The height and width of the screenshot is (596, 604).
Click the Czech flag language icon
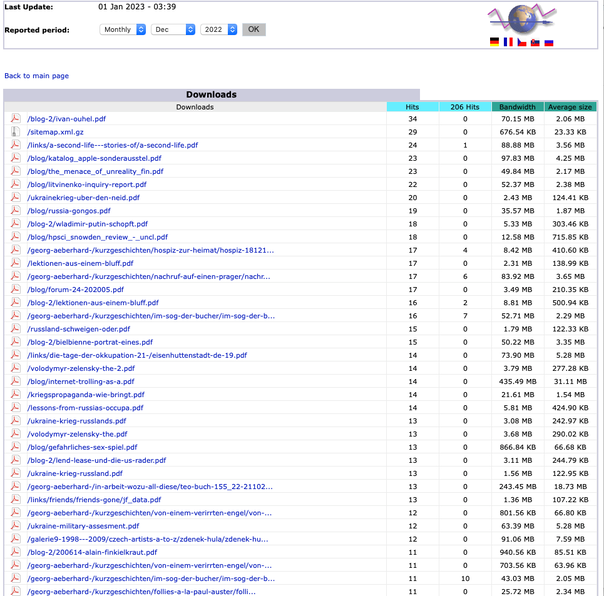[x=522, y=42]
